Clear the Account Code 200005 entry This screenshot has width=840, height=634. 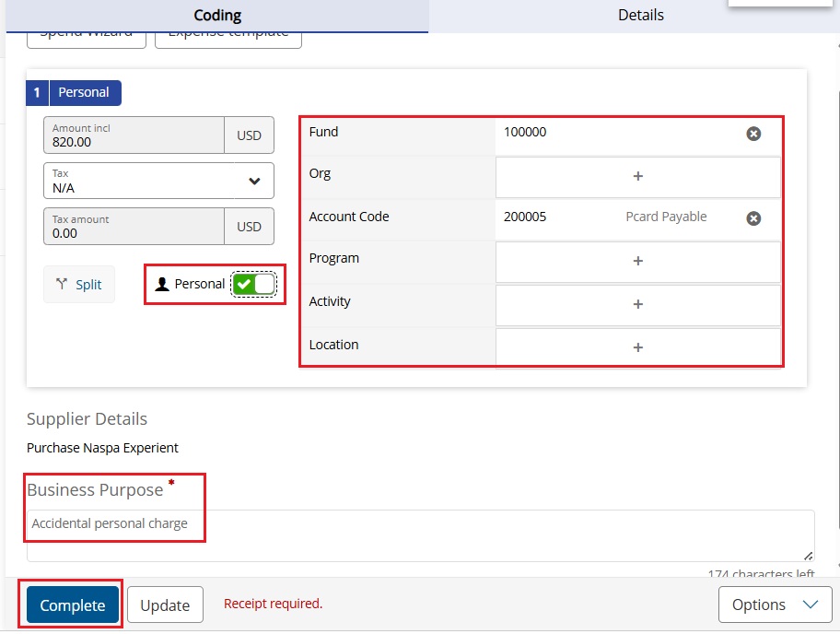[x=753, y=218]
